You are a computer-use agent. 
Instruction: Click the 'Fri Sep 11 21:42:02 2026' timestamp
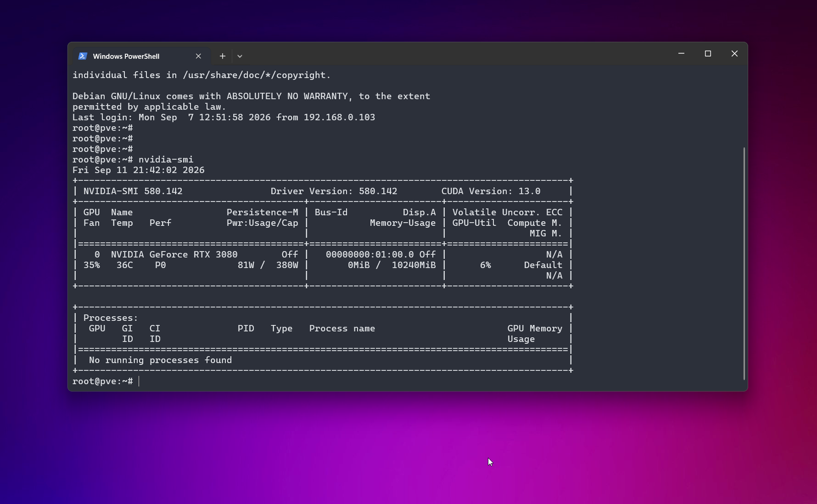point(139,170)
